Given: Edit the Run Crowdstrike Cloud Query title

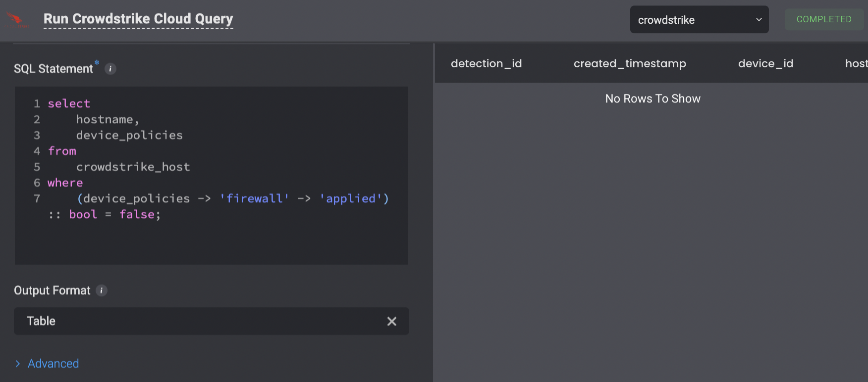Looking at the screenshot, I should click(138, 19).
